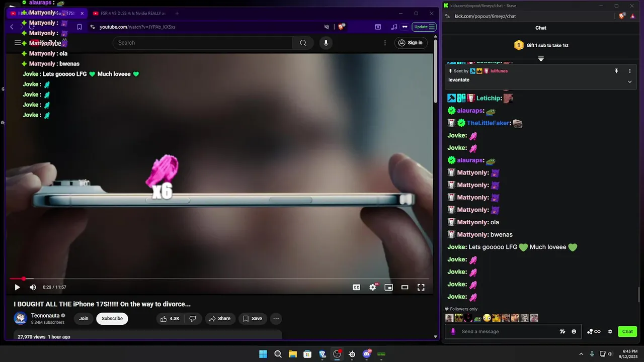Open Windows taskbar search
Image resolution: width=644 pixels, height=362 pixels.
tap(278, 354)
